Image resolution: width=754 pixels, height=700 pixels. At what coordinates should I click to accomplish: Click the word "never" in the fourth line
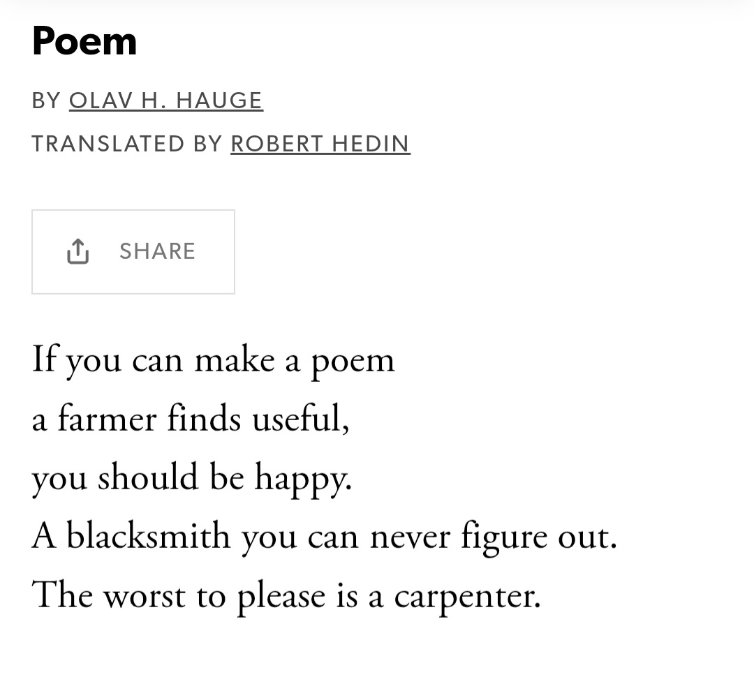pyautogui.click(x=410, y=537)
